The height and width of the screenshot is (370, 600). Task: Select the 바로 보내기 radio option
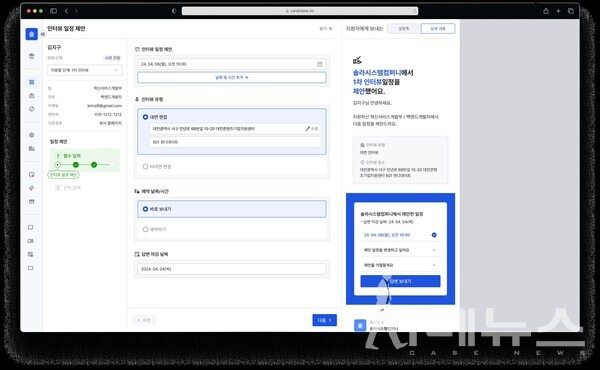point(145,209)
